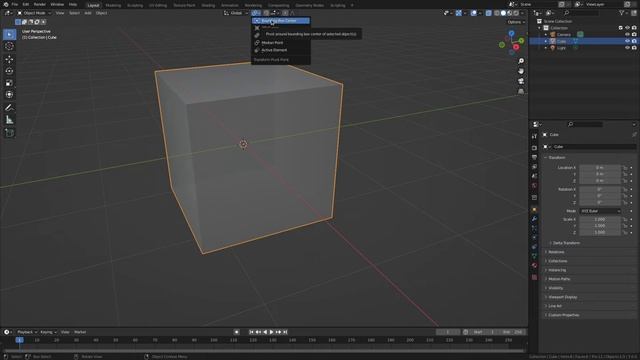640x360 pixels.
Task: Hide the Light in viewport
Action: pyautogui.click(x=627, y=48)
